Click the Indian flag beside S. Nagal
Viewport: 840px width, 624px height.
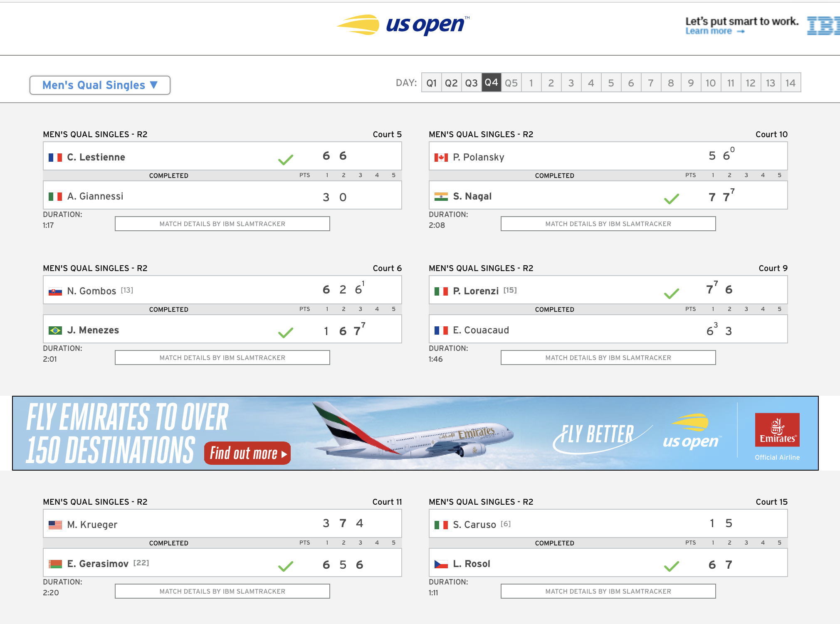click(x=441, y=197)
